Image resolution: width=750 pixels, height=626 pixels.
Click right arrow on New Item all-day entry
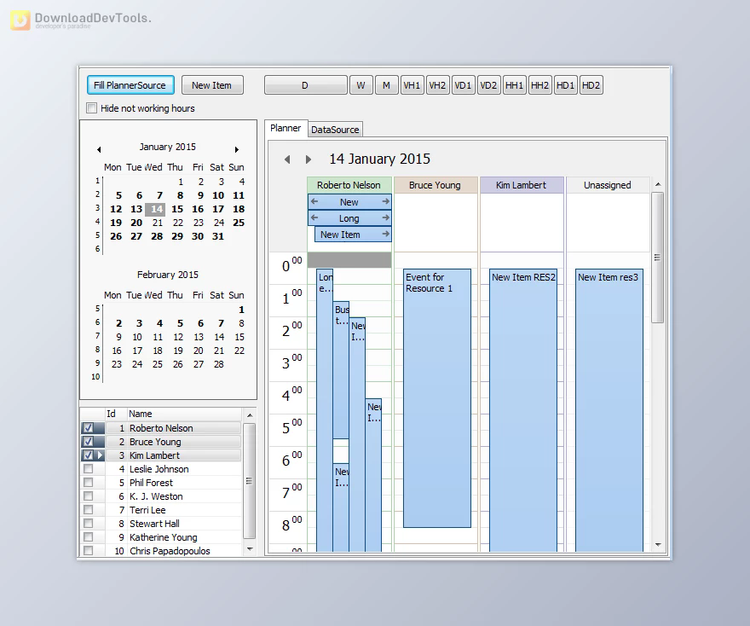point(386,234)
